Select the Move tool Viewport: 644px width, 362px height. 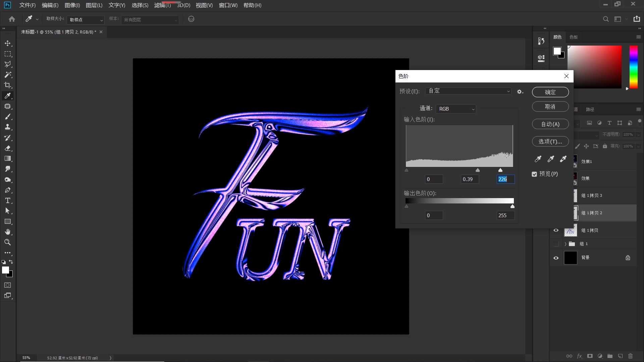(x=8, y=44)
